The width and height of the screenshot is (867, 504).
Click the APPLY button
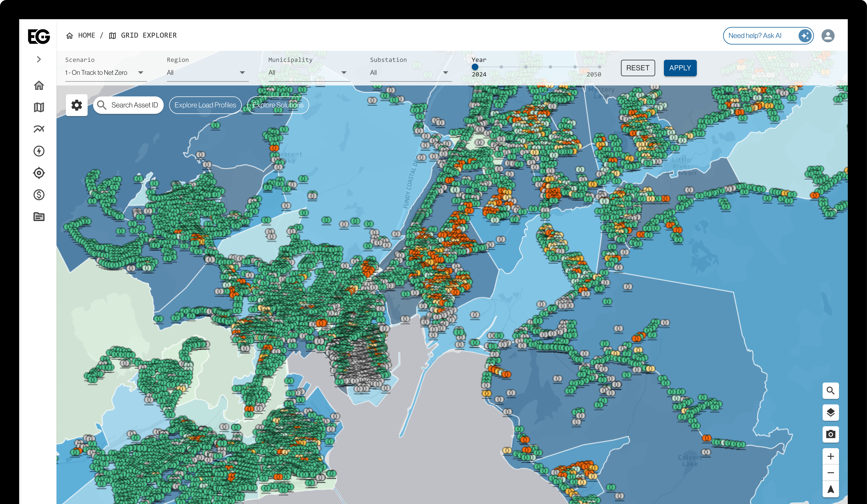point(680,68)
